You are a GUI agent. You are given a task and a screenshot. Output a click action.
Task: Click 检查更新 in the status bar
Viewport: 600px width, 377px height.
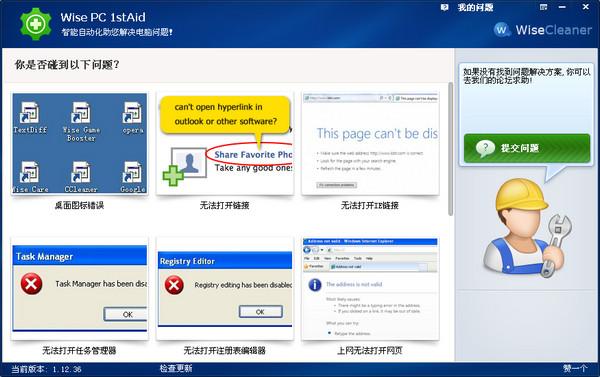176,369
